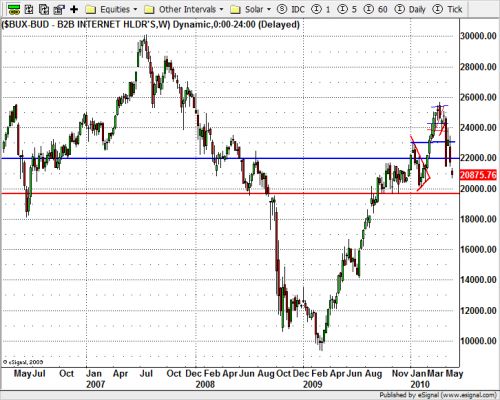500x400 pixels.
Task: Select the Tick interval button
Action: tap(447, 9)
